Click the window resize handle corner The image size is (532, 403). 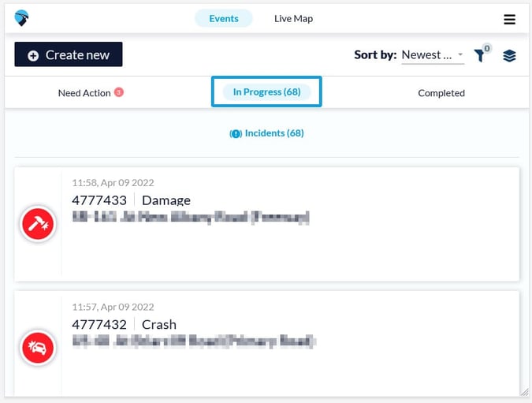tap(524, 392)
